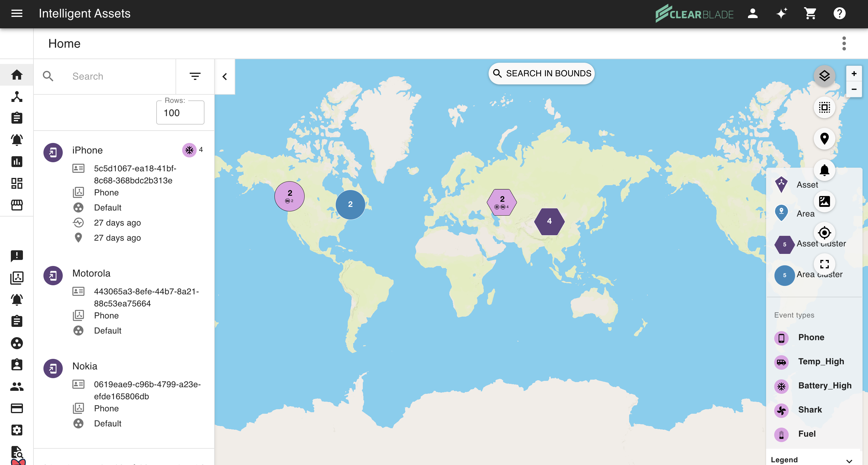Image resolution: width=868 pixels, height=465 pixels.
Task: Collapse the asset list side panel
Action: [x=225, y=77]
